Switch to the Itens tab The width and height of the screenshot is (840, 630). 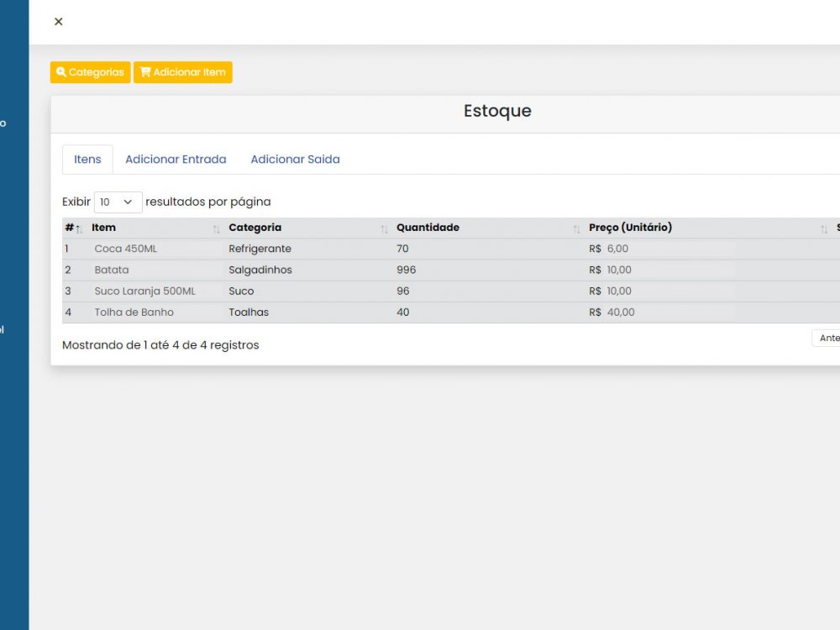[x=87, y=160]
